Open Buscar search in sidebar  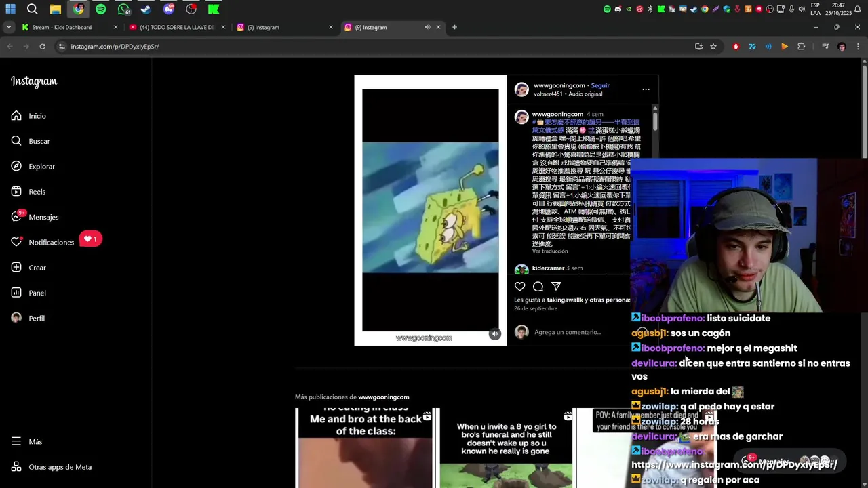click(x=31, y=141)
